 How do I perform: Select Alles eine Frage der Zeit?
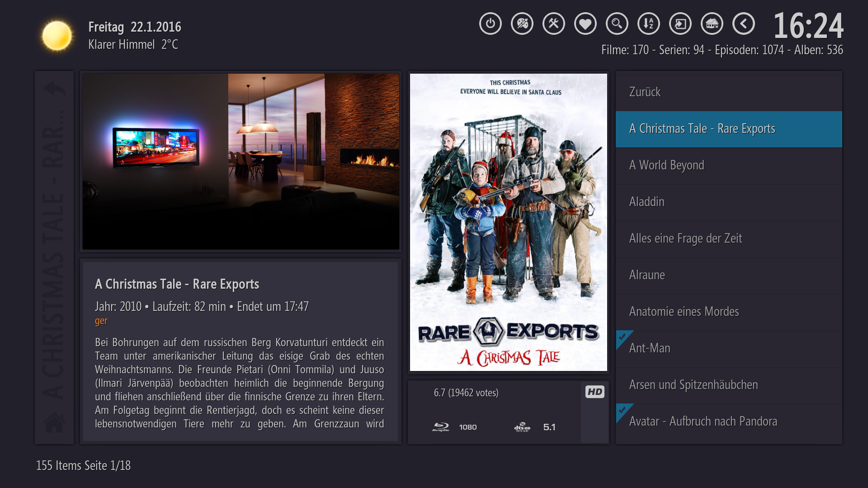pyautogui.click(x=729, y=239)
